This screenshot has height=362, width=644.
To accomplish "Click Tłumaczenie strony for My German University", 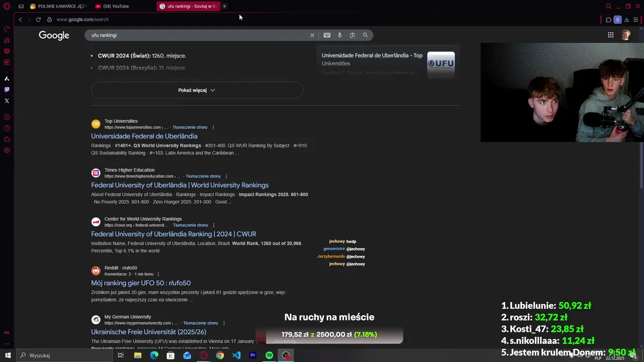I will click(201, 323).
